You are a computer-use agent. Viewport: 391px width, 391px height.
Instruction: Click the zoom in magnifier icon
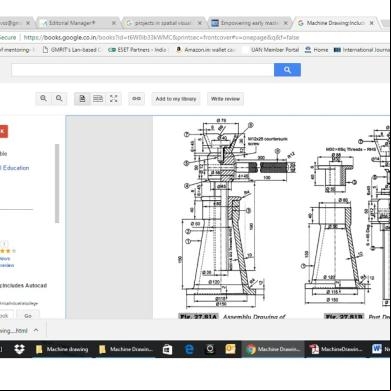(43, 98)
